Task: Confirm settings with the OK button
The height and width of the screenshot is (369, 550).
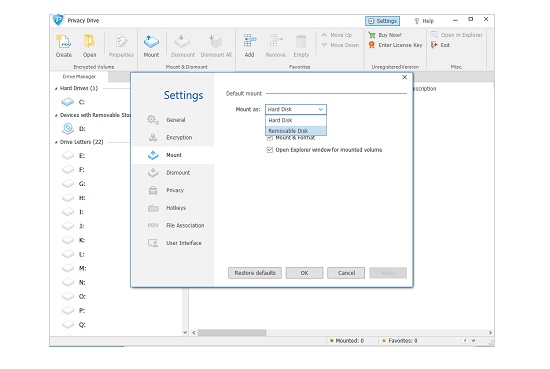Action: [304, 273]
